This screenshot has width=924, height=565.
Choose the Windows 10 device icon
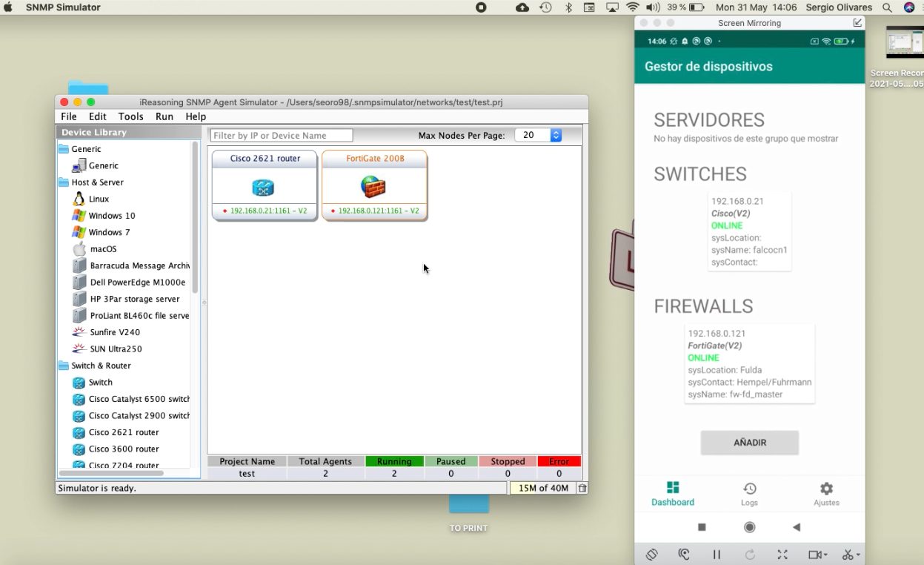click(x=79, y=215)
